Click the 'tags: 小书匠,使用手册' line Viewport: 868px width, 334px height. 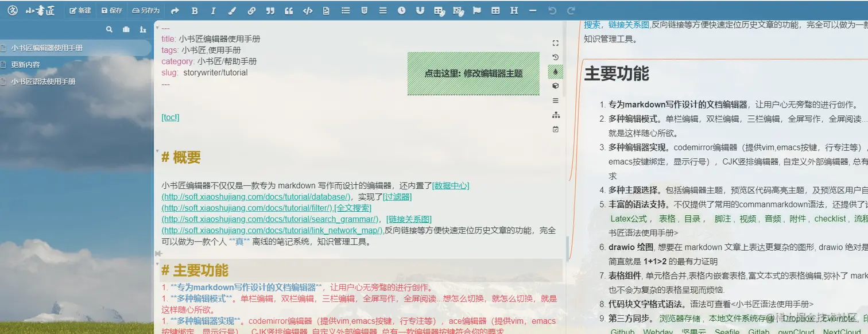click(201, 51)
